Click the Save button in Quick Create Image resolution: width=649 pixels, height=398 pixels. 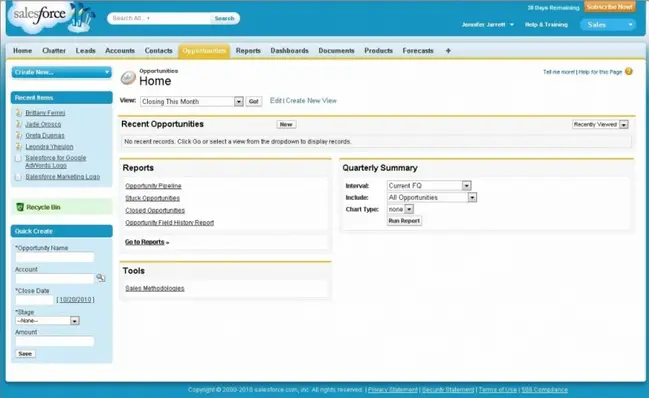point(25,354)
